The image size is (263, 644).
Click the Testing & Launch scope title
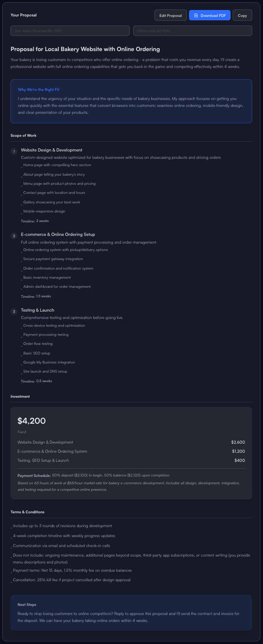pyautogui.click(x=38, y=310)
